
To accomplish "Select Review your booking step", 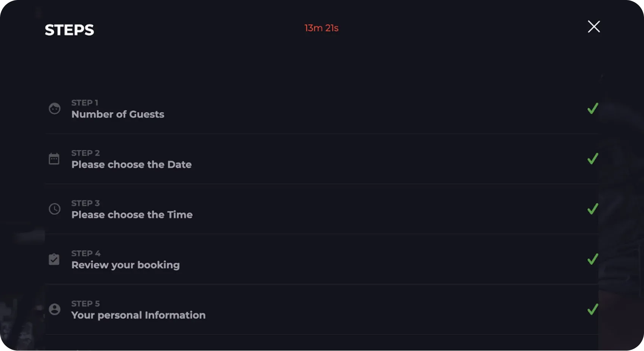I will [x=125, y=265].
